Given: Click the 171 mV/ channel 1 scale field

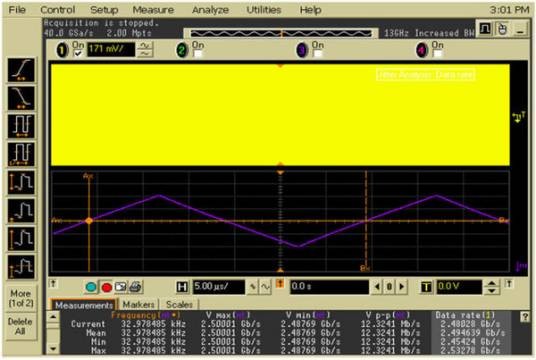Looking at the screenshot, I should coord(111,49).
